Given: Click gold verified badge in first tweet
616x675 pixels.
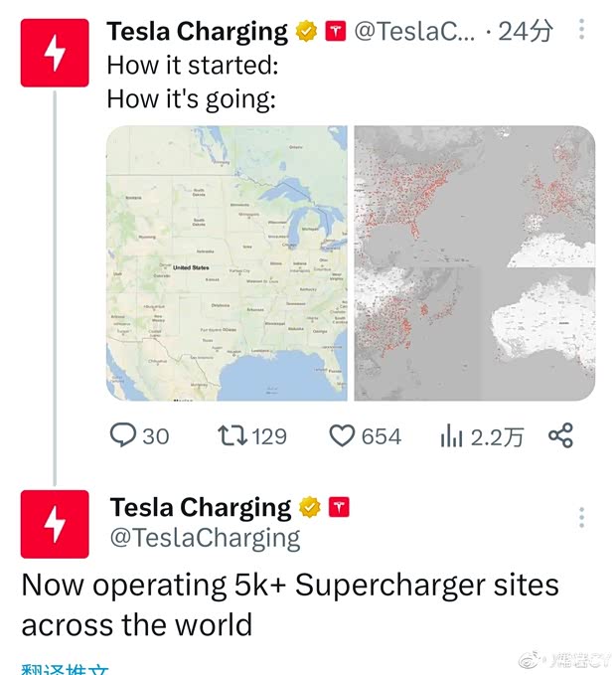Looking at the screenshot, I should coord(307,32).
